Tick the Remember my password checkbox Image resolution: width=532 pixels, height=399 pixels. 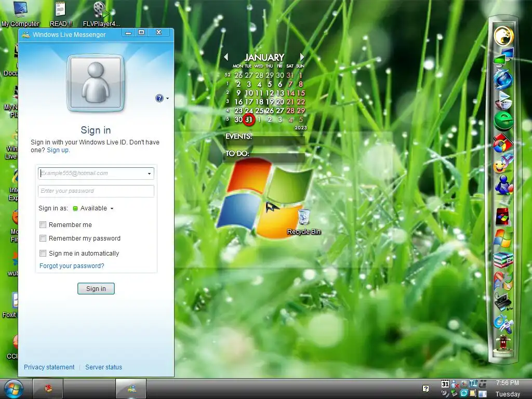click(43, 238)
